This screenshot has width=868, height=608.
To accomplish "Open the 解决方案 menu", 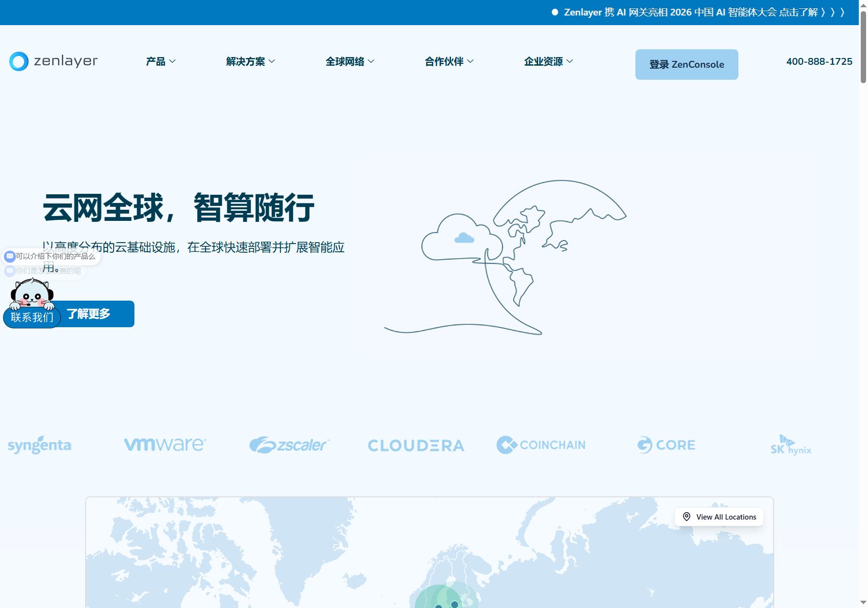I will 250,61.
